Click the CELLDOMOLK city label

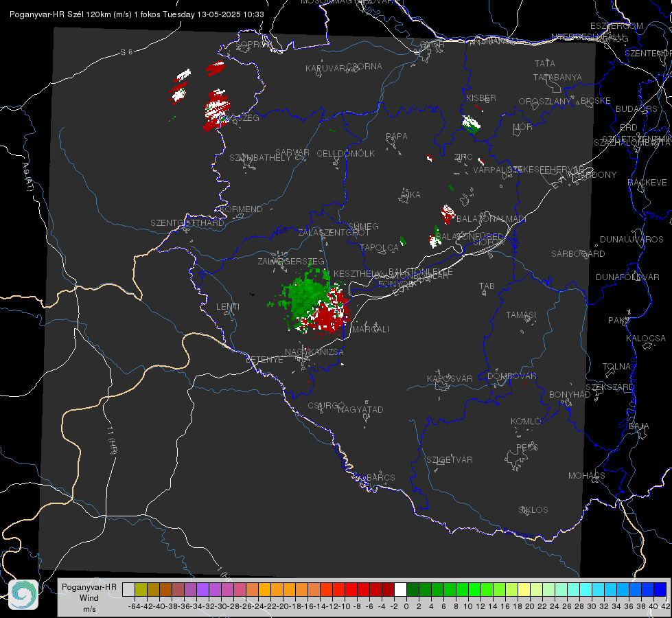(x=346, y=154)
